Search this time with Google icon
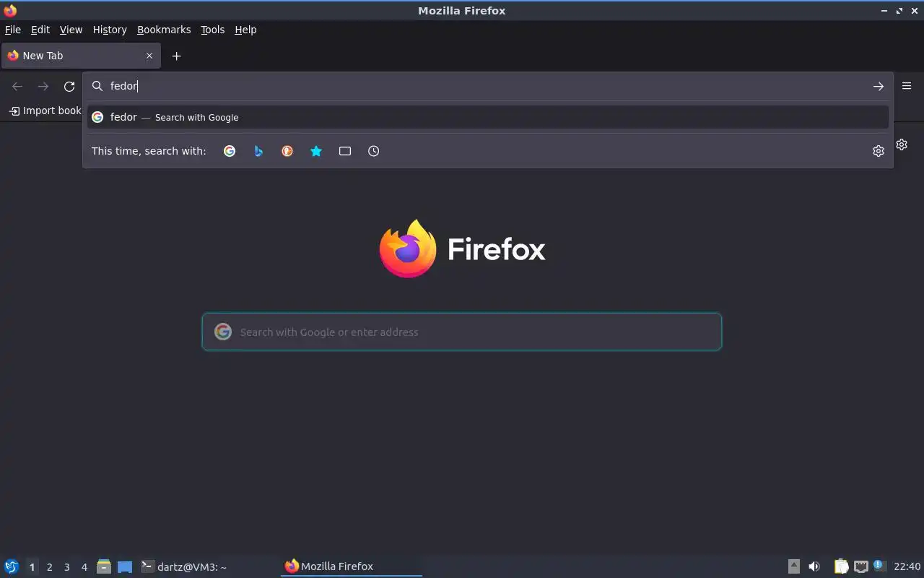 coord(230,151)
